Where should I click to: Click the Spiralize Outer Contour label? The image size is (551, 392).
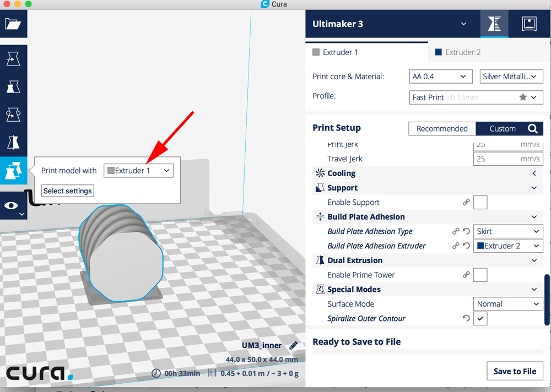coord(366,318)
